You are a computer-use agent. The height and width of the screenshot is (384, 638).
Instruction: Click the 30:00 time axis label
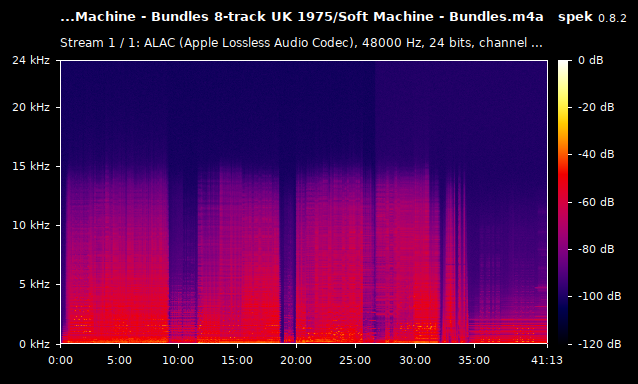click(415, 360)
